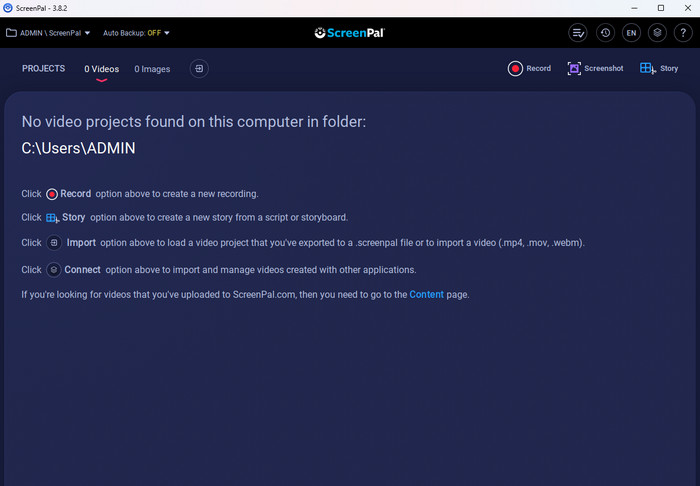The height and width of the screenshot is (486, 700).
Task: Click bold Import word in instructions
Action: (x=81, y=243)
